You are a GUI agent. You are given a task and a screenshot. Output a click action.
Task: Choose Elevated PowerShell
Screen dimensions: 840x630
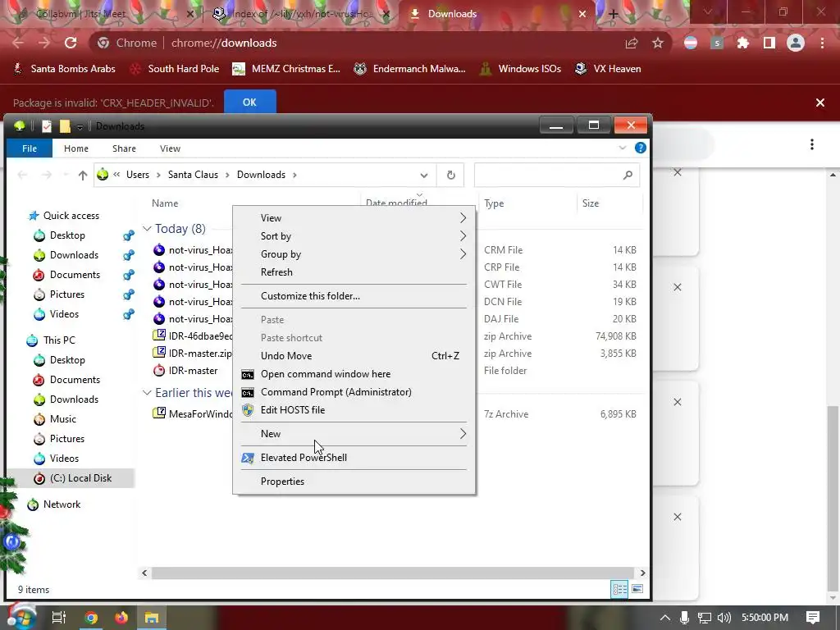354,458
